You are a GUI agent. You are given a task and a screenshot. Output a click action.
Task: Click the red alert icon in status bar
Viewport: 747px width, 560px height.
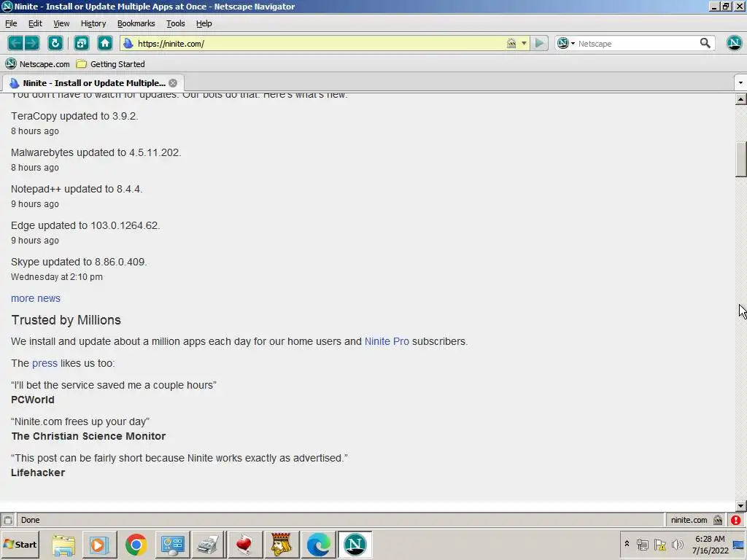click(x=735, y=520)
